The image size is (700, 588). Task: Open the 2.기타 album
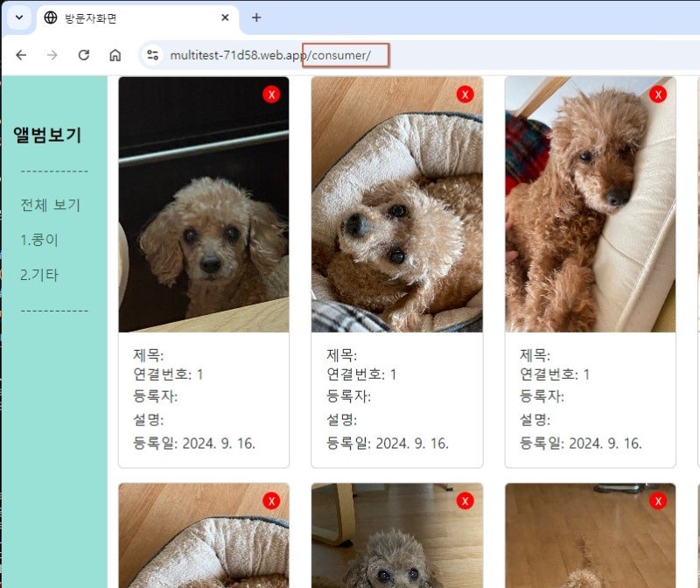pos(39,275)
